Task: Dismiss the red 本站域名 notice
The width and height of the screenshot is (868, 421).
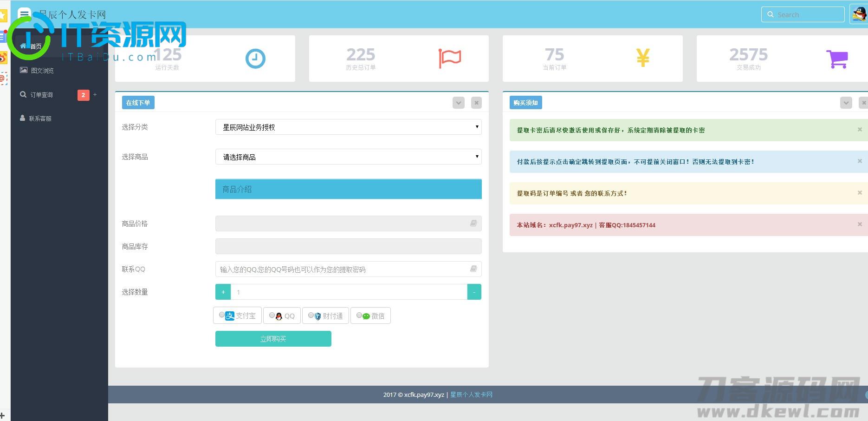Action: pos(860,224)
